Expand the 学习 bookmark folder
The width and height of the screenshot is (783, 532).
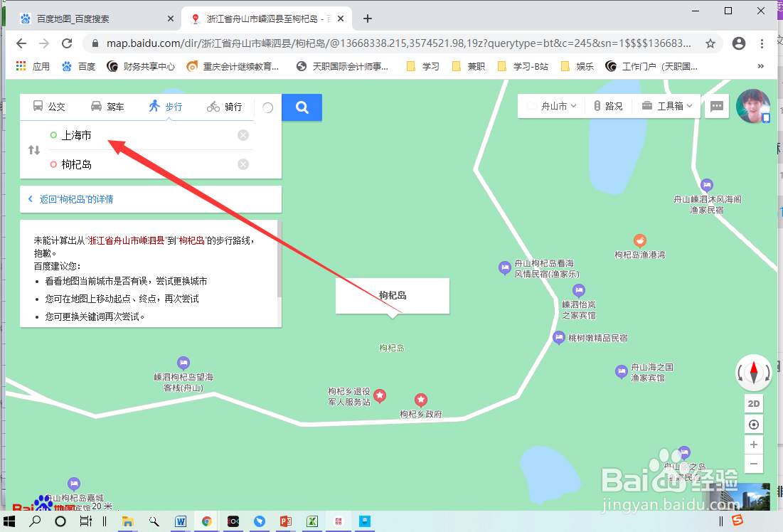423,66
